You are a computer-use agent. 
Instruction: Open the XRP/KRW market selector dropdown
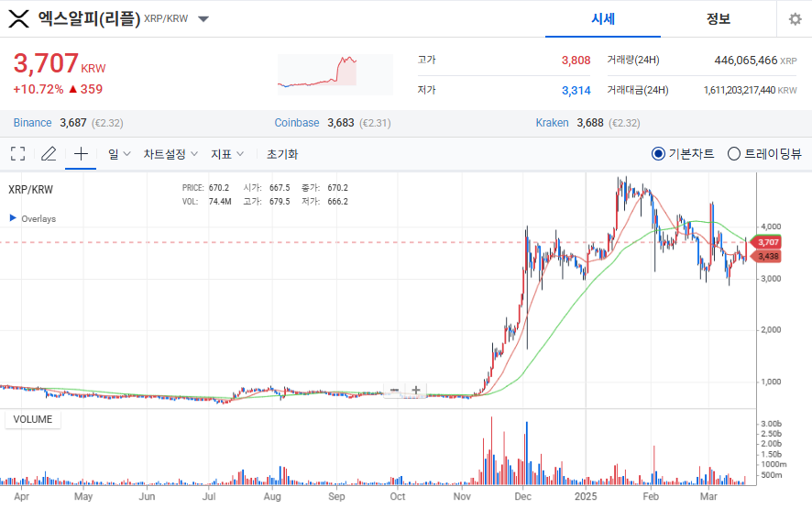[x=203, y=19]
